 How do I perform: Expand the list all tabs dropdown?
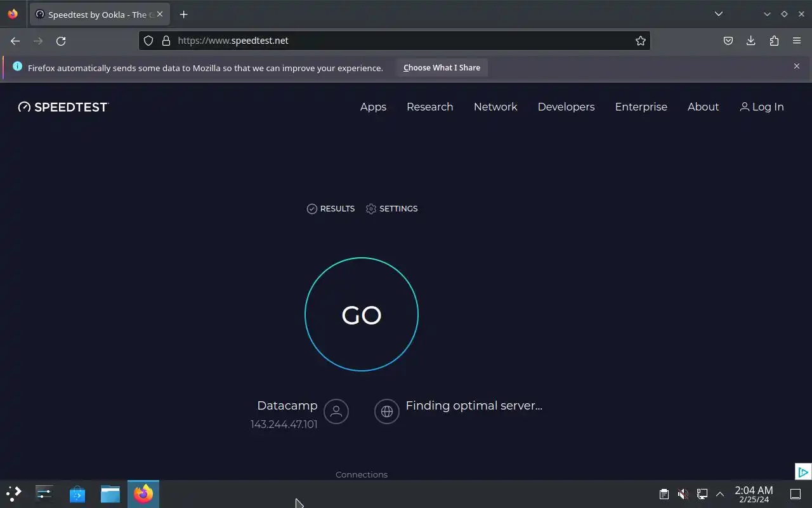(719, 14)
